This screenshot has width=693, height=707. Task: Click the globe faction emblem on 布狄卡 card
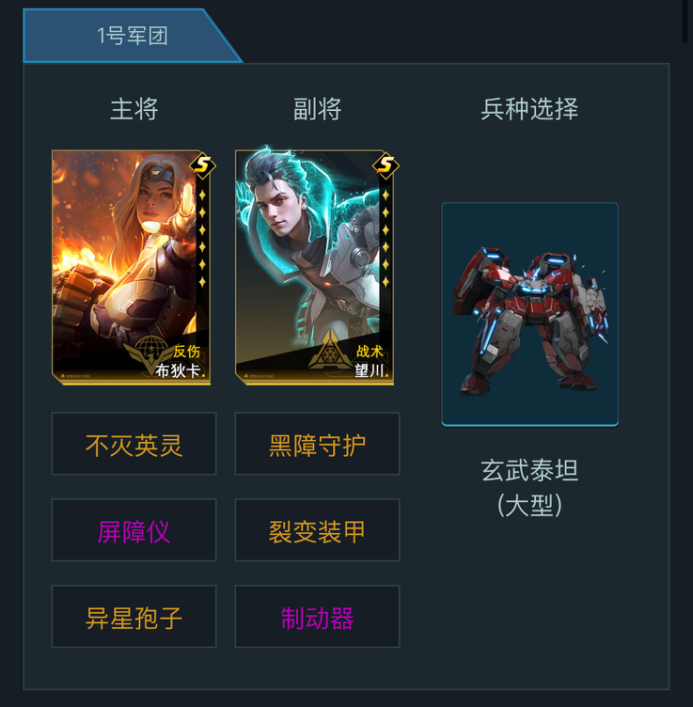(x=149, y=353)
